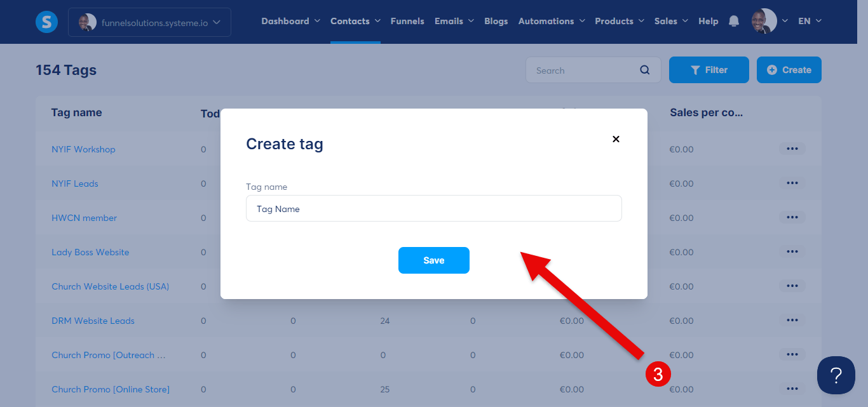Screen dimensions: 868x407
Task: Expand the Emails menu dropdown
Action: (x=454, y=21)
